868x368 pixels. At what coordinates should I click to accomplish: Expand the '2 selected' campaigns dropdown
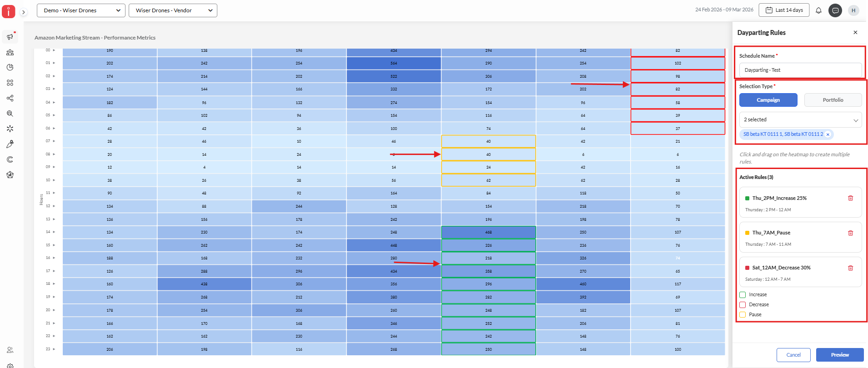[x=800, y=120]
